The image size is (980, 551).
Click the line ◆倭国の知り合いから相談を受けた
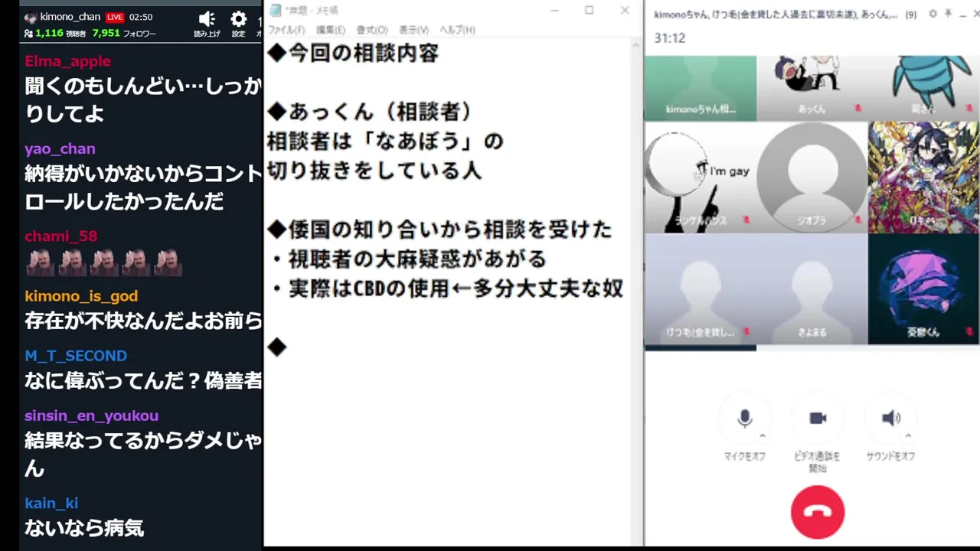439,229
